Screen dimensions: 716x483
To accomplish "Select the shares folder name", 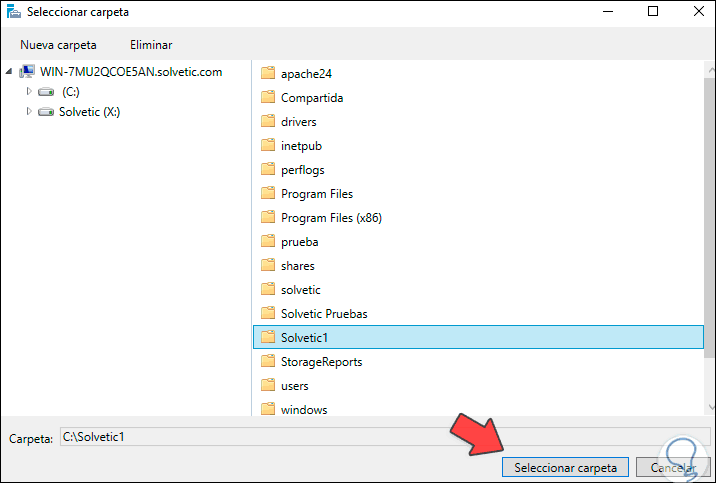I will pos(298,266).
